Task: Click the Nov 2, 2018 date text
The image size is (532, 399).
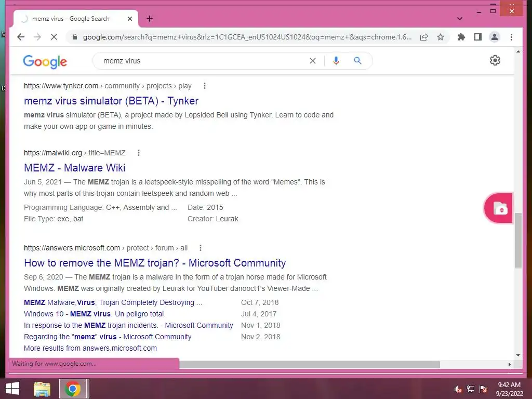Action: (261, 337)
